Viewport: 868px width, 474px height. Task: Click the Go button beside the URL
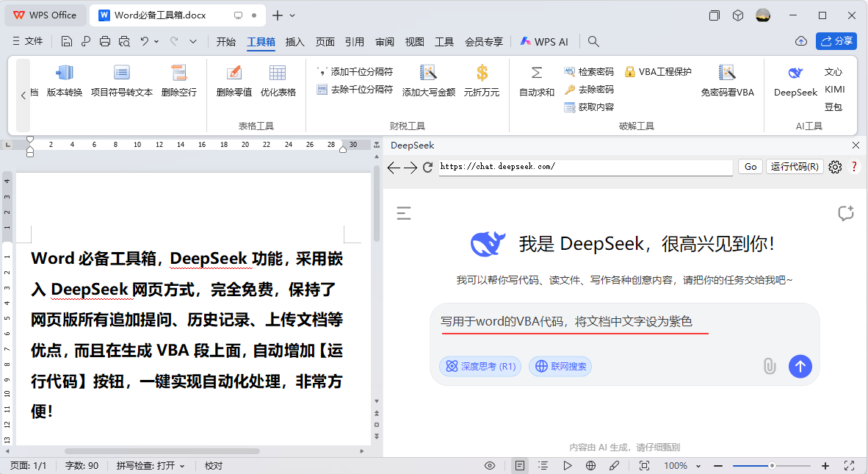coord(750,167)
